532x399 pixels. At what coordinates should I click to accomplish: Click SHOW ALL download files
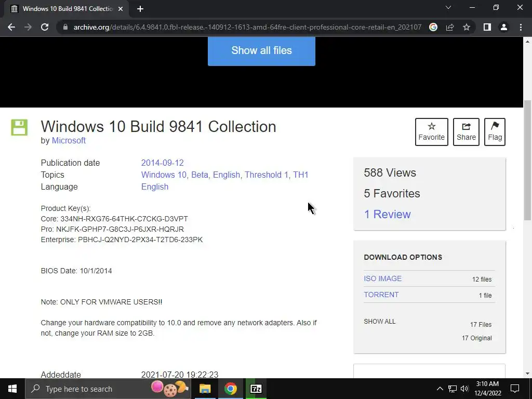click(x=379, y=321)
